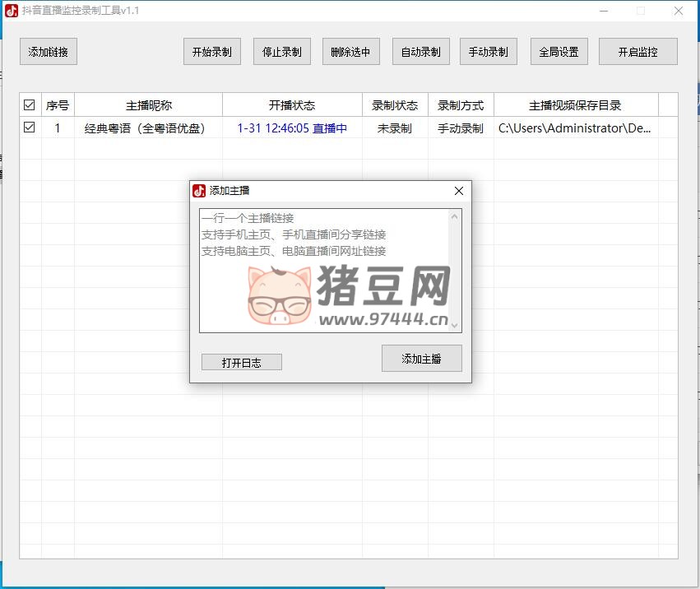Screen dimensions: 700x589
Task: Click 删除选中 to remove selected rows
Action: click(x=350, y=52)
